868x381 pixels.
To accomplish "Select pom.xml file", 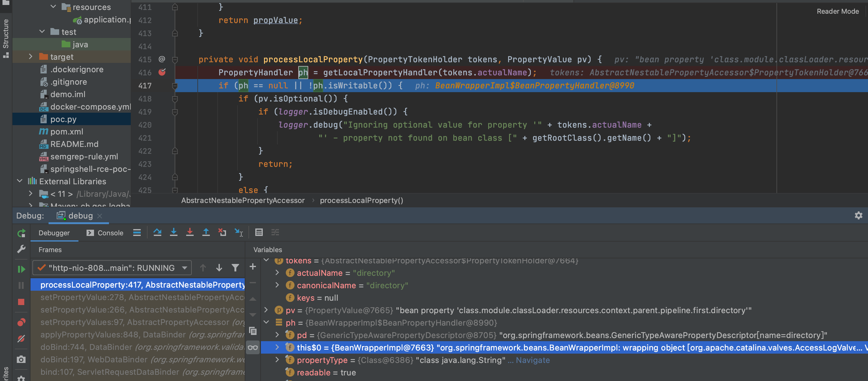I will [x=67, y=132].
